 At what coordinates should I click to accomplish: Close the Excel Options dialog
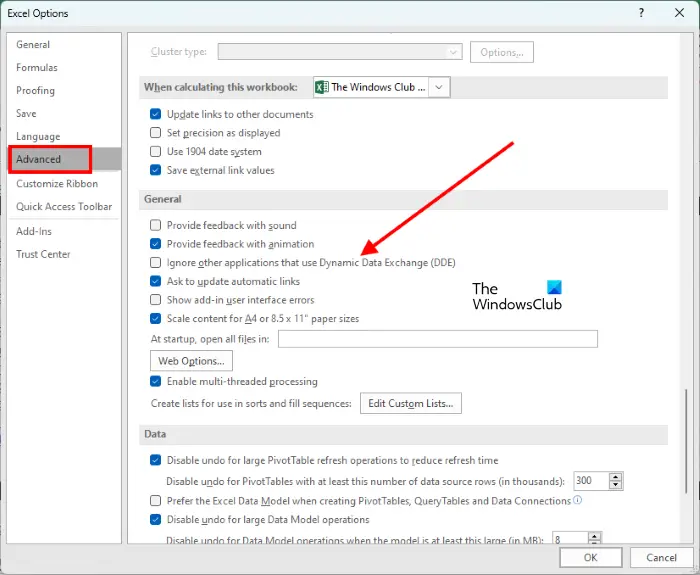tap(679, 13)
